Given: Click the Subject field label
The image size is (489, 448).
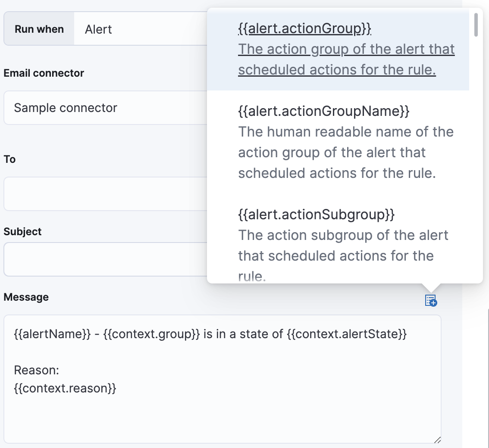Looking at the screenshot, I should pyautogui.click(x=22, y=231).
